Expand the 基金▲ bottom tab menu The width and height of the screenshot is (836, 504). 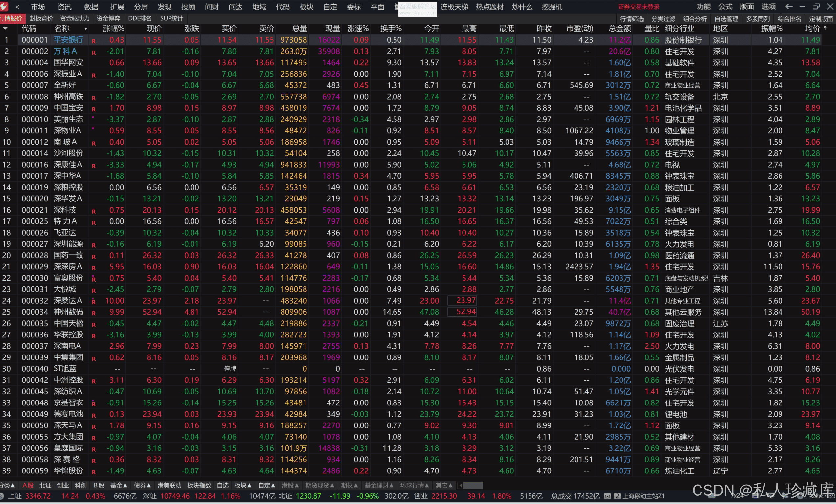pyautogui.click(x=119, y=485)
